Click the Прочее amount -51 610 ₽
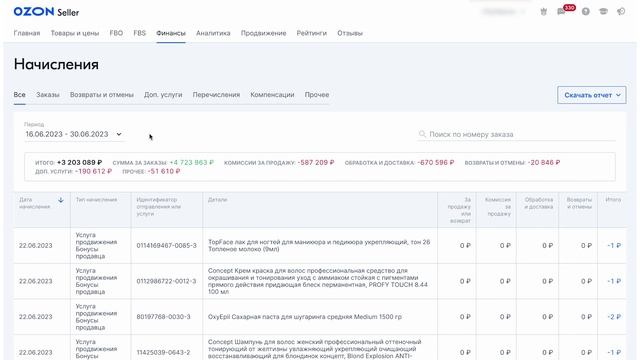 [x=164, y=171]
